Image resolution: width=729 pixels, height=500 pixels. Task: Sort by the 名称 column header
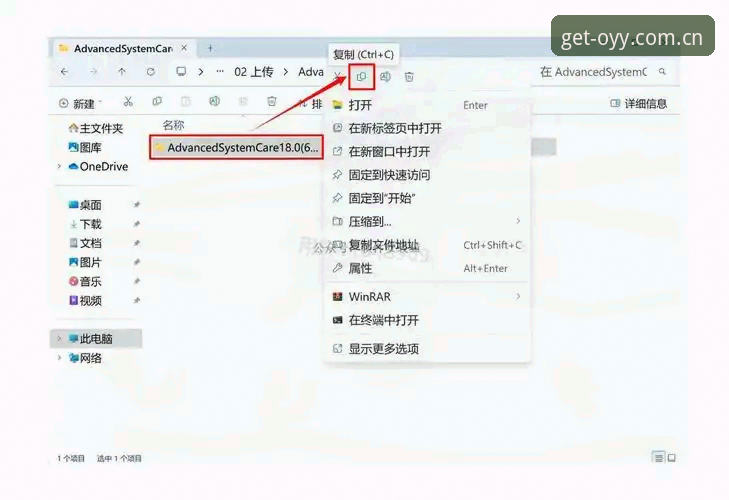coord(173,125)
